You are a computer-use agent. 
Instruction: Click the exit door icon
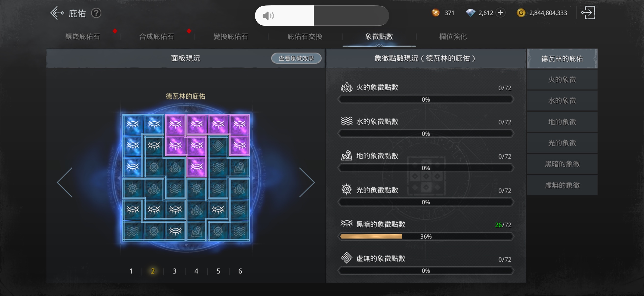588,13
